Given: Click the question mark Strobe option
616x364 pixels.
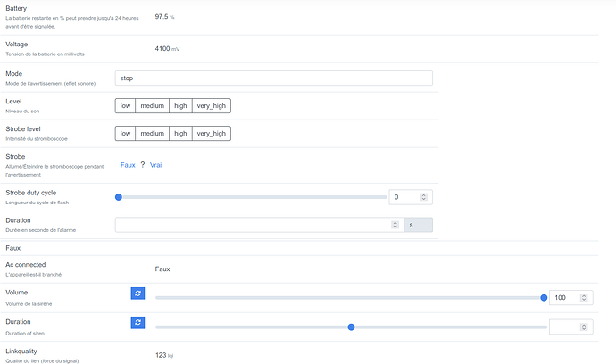Looking at the screenshot, I should coord(142,165).
